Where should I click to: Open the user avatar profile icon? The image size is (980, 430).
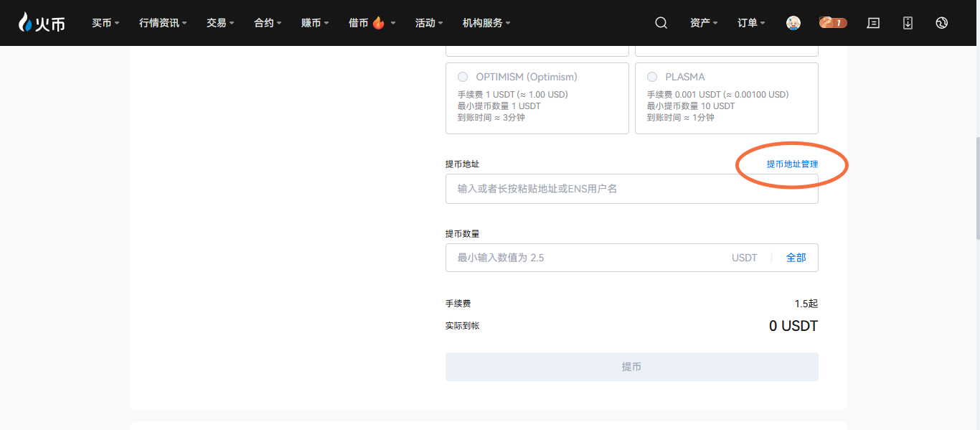click(x=793, y=23)
